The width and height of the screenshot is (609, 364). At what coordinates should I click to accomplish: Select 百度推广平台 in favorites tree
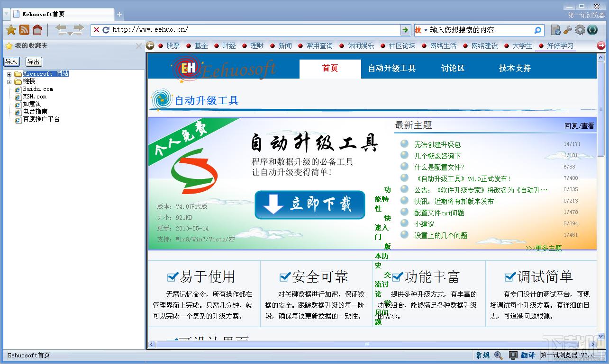click(x=41, y=119)
